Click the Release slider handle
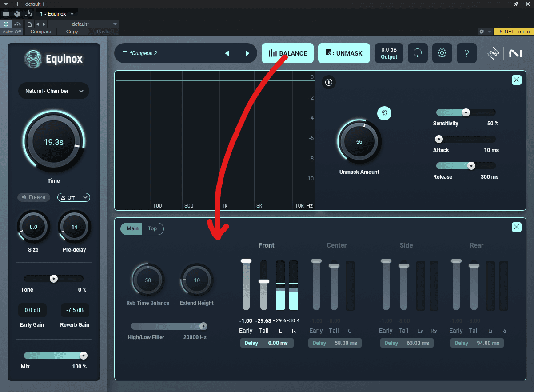 471,166
